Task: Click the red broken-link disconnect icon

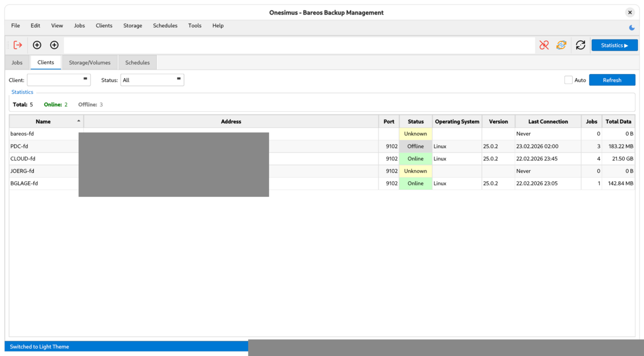Action: click(x=544, y=45)
